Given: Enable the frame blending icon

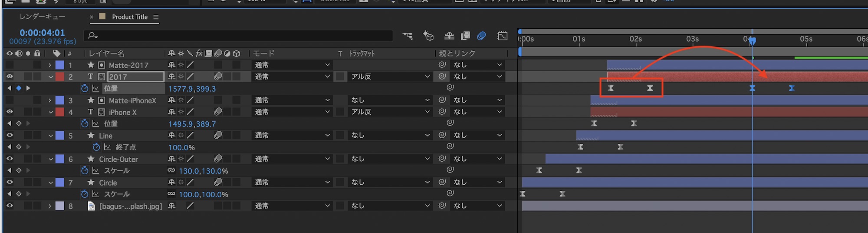Looking at the screenshot, I should tap(465, 36).
